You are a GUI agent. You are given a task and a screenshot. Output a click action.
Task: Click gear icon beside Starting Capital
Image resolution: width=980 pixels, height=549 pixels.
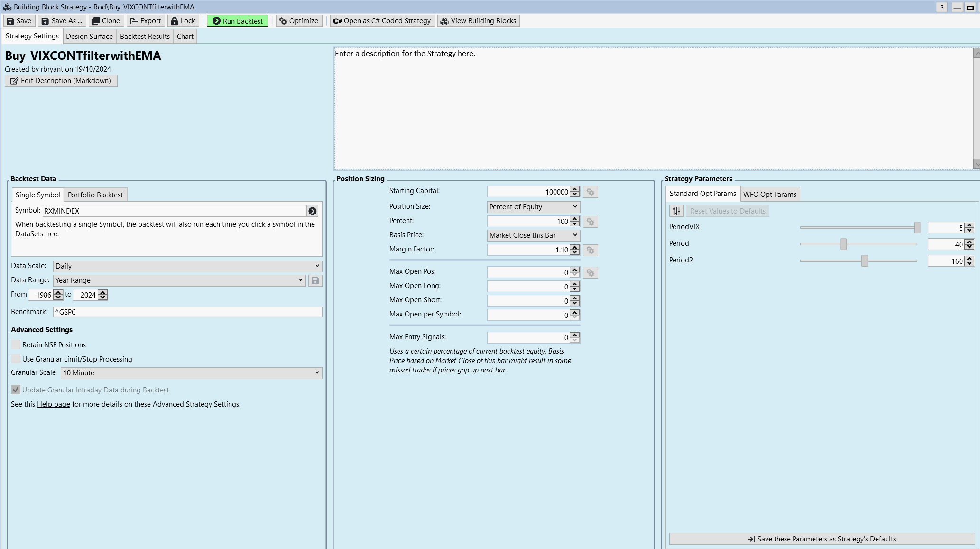[590, 192]
